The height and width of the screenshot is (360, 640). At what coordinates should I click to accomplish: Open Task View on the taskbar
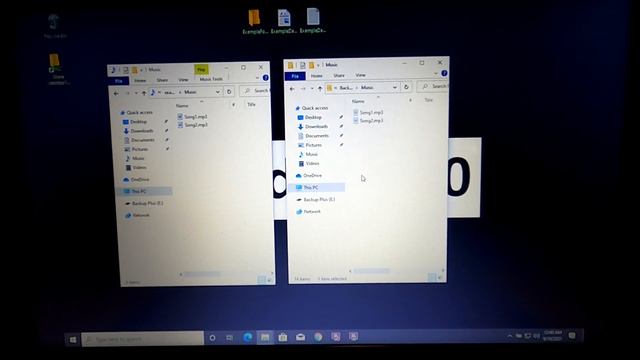pos(230,338)
